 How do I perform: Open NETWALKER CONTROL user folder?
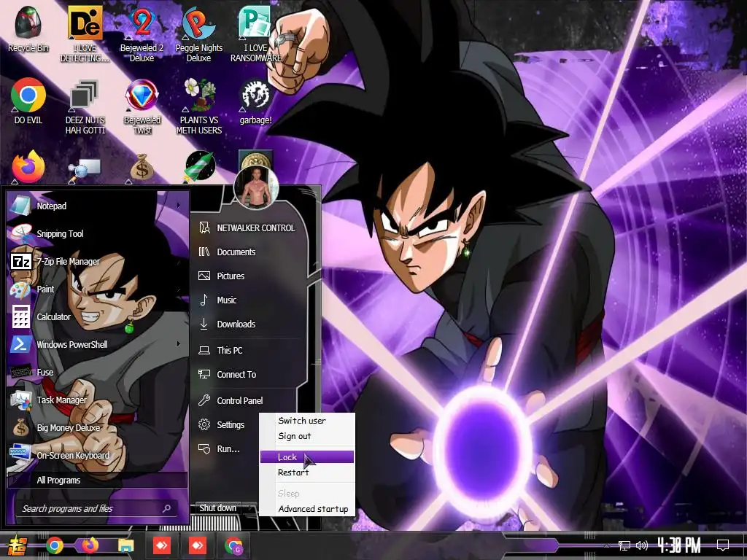(249, 228)
